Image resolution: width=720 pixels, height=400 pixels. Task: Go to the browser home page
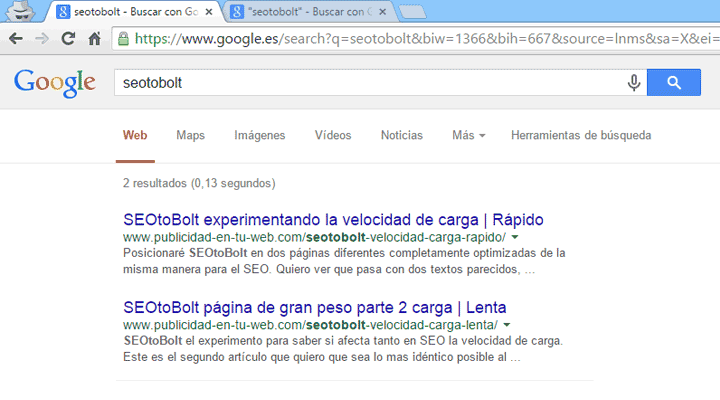coord(94,40)
